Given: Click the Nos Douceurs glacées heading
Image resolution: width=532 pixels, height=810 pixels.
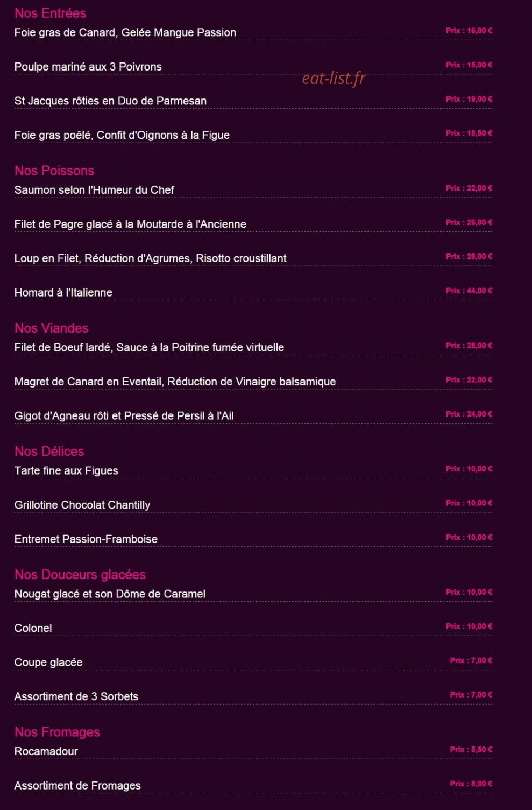Looking at the screenshot, I should [x=80, y=574].
